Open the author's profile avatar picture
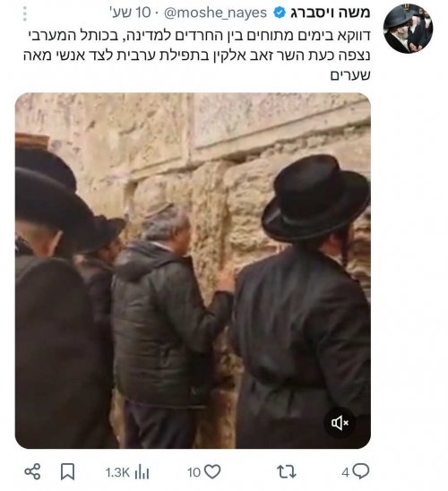The image size is (448, 491). click(x=408, y=29)
